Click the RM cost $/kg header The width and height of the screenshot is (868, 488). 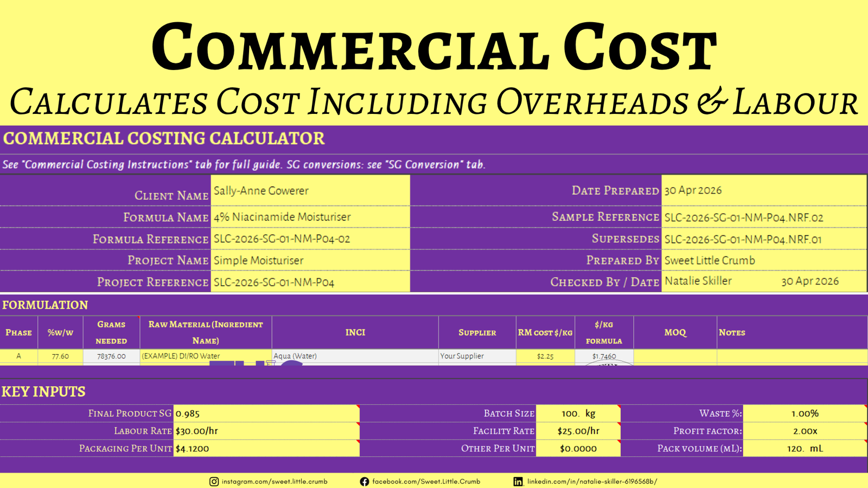(x=545, y=332)
